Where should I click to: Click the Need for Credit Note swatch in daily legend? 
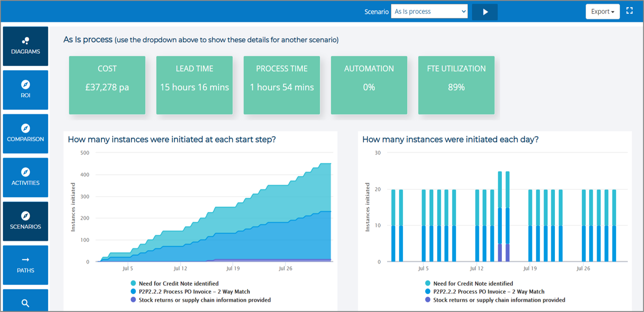pos(428,283)
